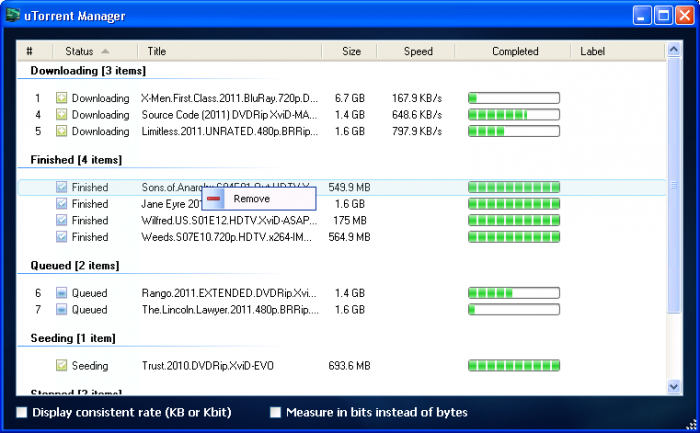The height and width of the screenshot is (433, 700).
Task: Sort by the Speed column header
Action: click(418, 51)
